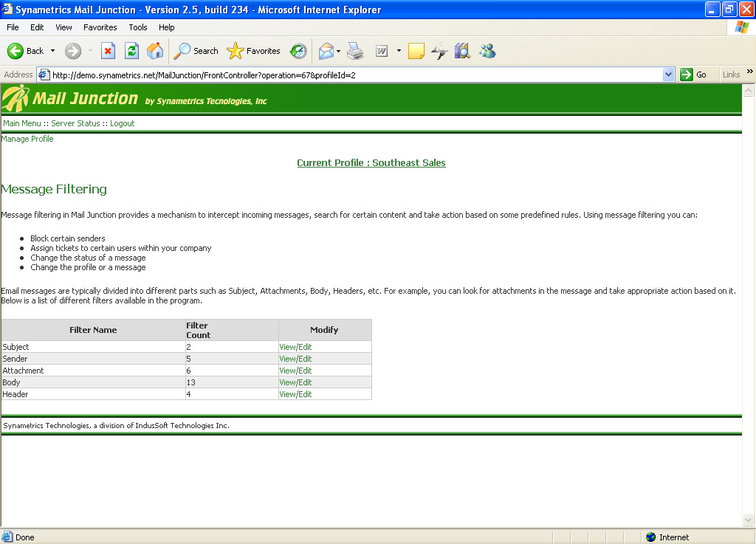This screenshot has height=544, width=756.
Task: Click inside the Address URL field
Action: tap(357, 75)
